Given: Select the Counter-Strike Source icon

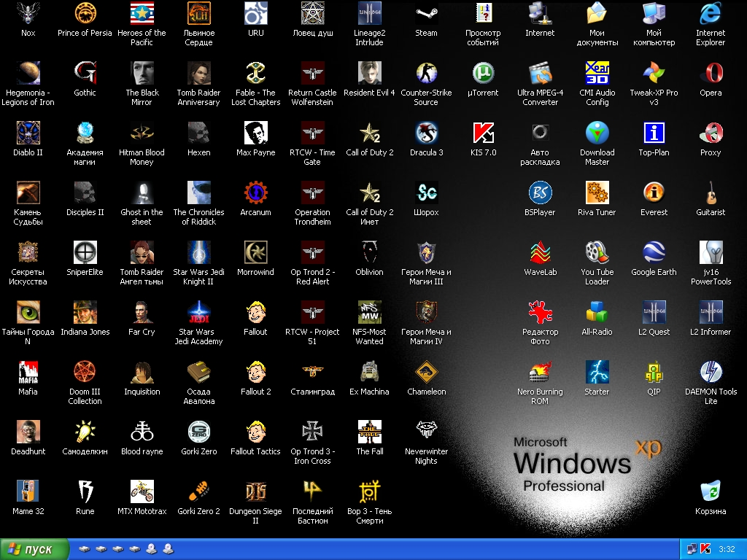Looking at the screenshot, I should pyautogui.click(x=426, y=73).
